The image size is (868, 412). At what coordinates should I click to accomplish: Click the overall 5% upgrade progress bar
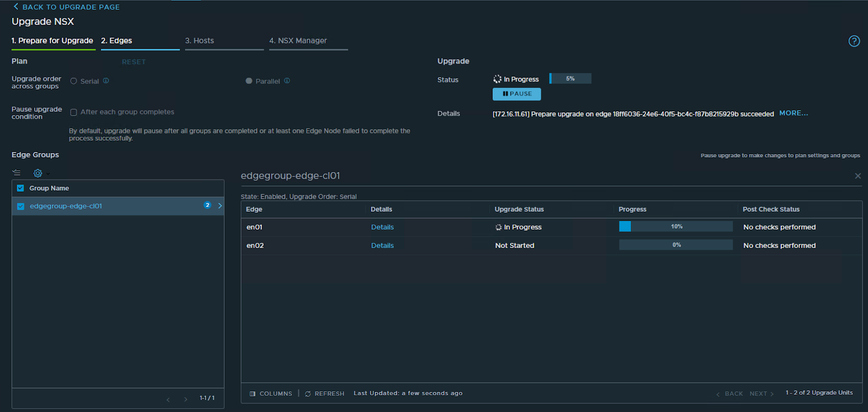[x=570, y=79]
